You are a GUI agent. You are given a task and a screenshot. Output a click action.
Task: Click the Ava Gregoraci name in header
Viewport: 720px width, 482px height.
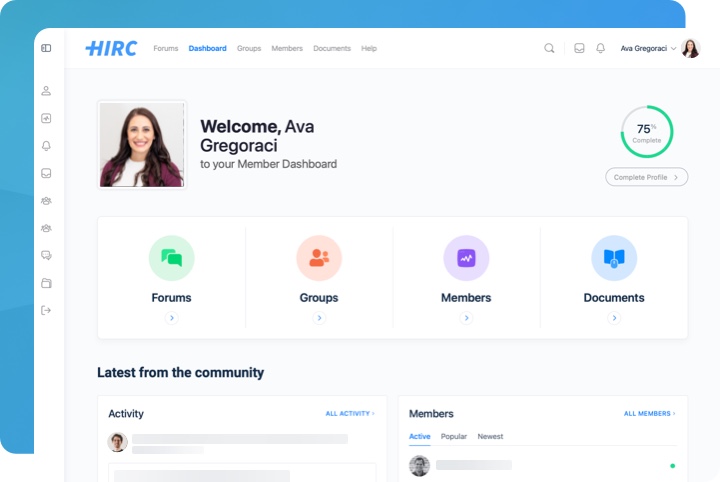[643, 48]
